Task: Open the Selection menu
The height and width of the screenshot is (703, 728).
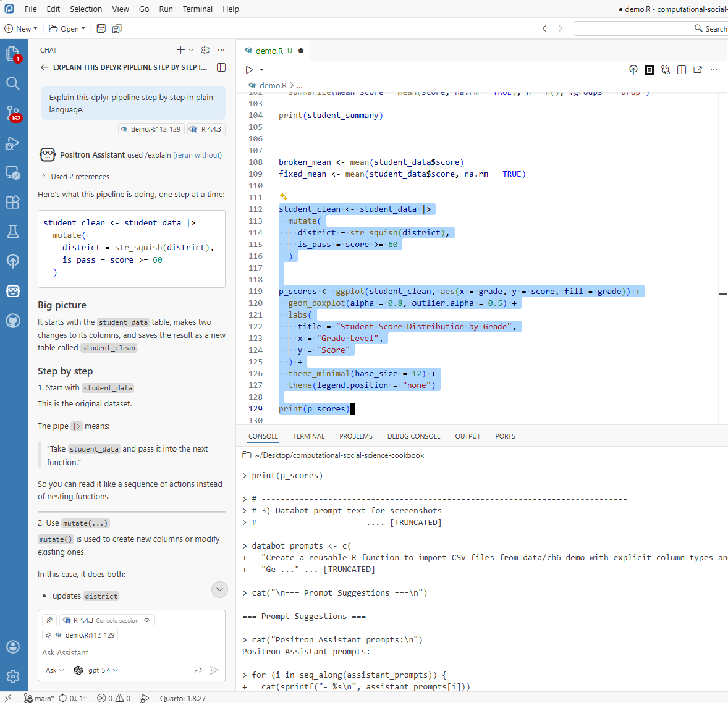Action: coord(86,9)
